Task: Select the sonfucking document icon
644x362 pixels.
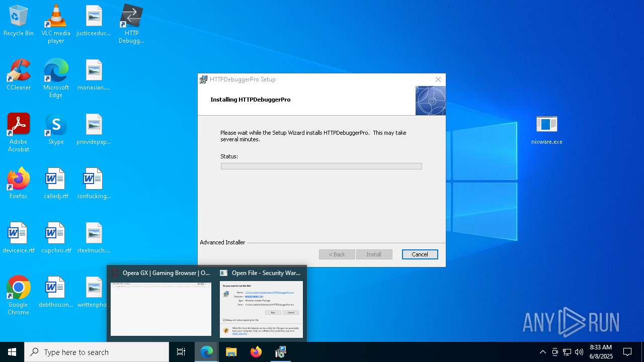Action: click(94, 184)
